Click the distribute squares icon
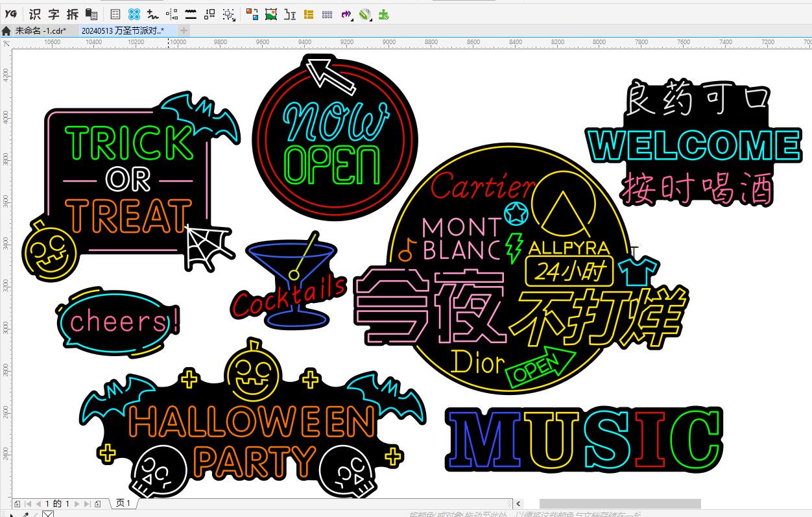 (x=209, y=14)
